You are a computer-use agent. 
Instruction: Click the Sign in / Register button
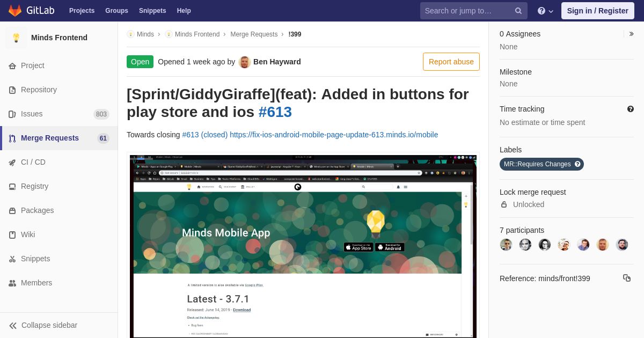click(597, 11)
